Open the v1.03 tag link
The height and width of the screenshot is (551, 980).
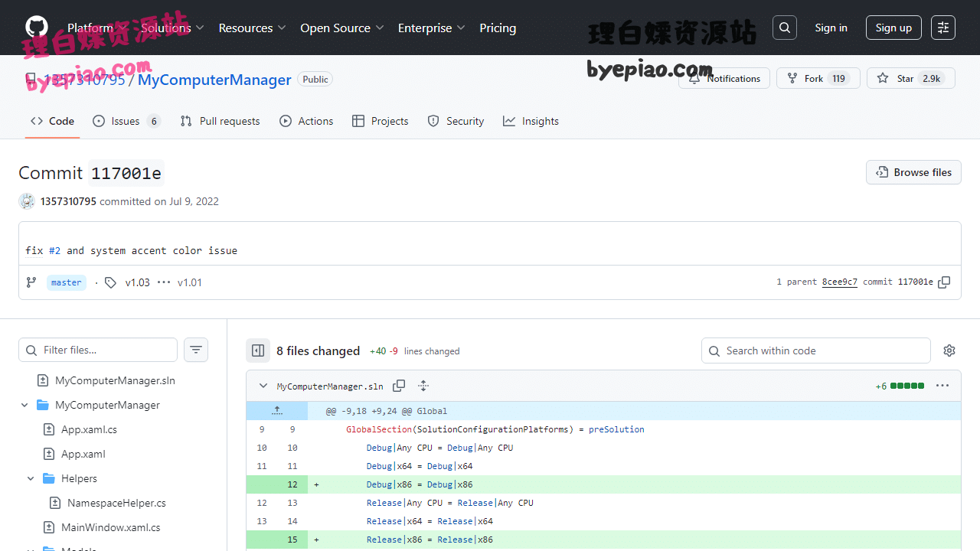click(x=138, y=282)
